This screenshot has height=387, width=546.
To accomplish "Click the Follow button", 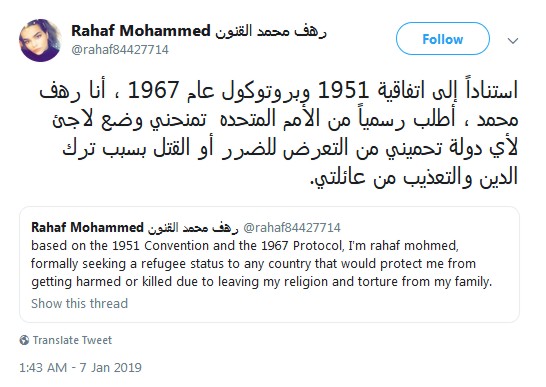I will 443,39.
